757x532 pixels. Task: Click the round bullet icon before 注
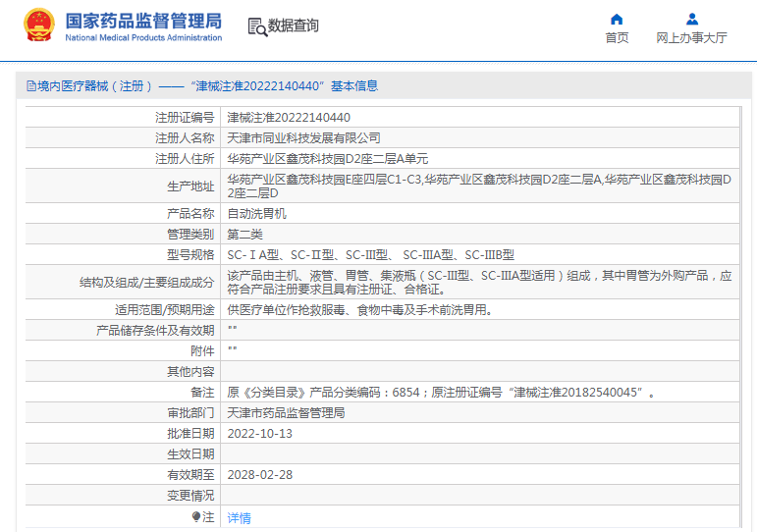(x=195, y=517)
